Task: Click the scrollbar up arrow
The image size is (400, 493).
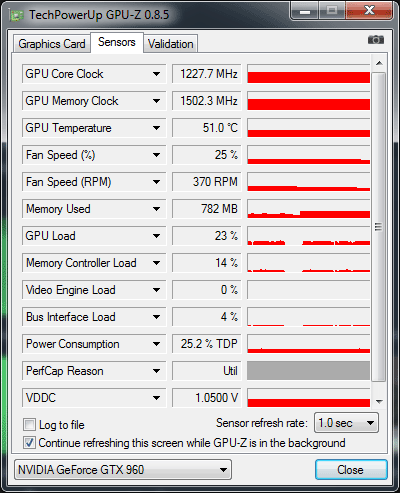Action: [379, 63]
